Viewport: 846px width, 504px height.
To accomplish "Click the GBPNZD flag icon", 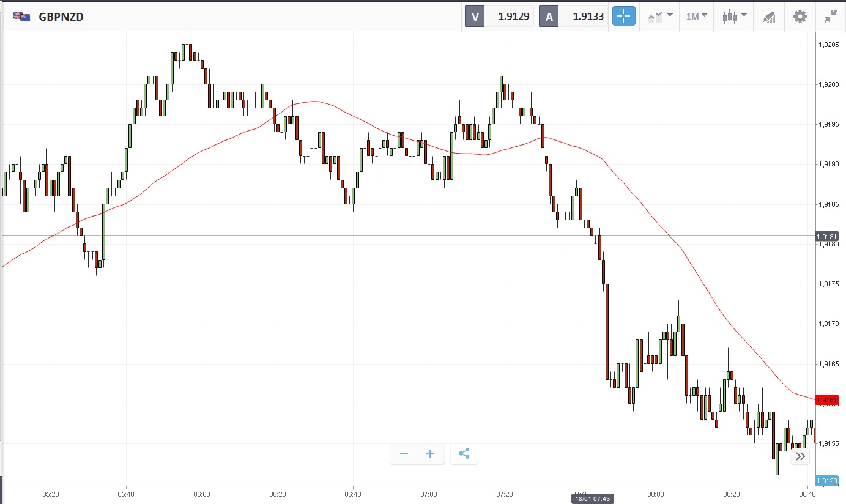I will pos(22,17).
